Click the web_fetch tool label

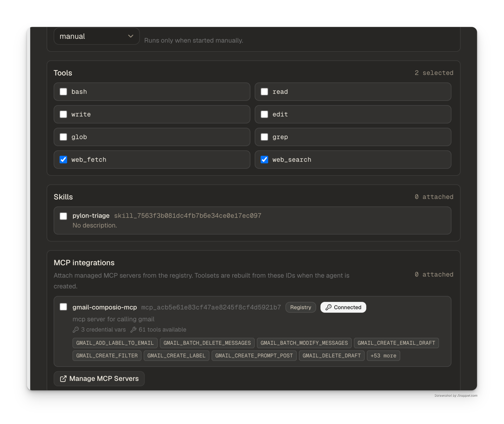click(89, 160)
